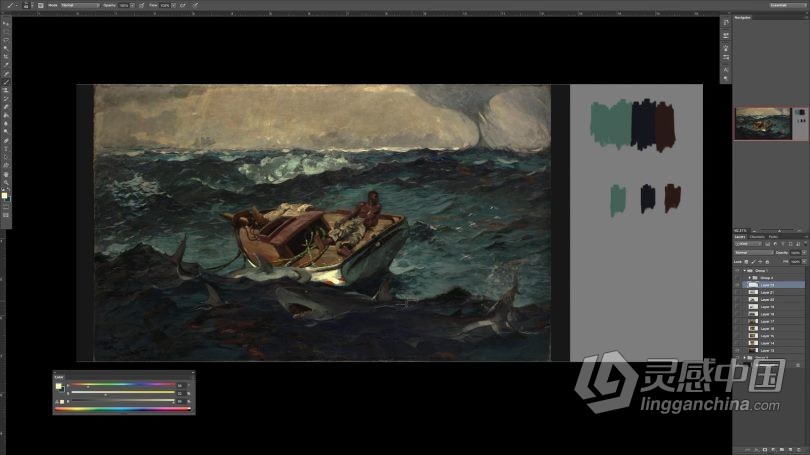
Task: Select the Clone Stamp tool
Action: tap(7, 90)
